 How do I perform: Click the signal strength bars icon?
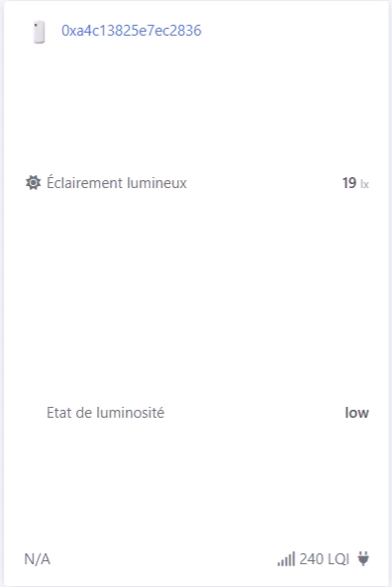coord(286,559)
